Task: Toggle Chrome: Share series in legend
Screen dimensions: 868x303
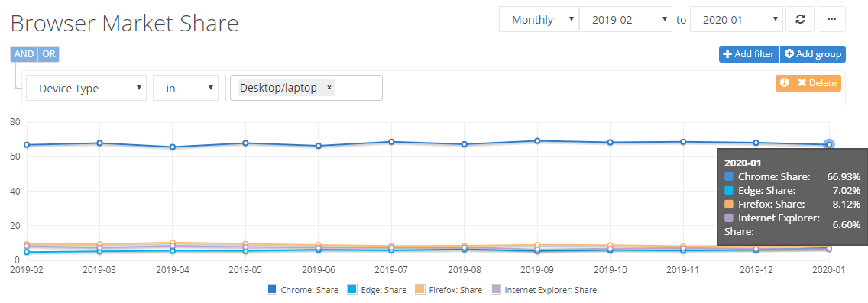Action: pyautogui.click(x=303, y=290)
